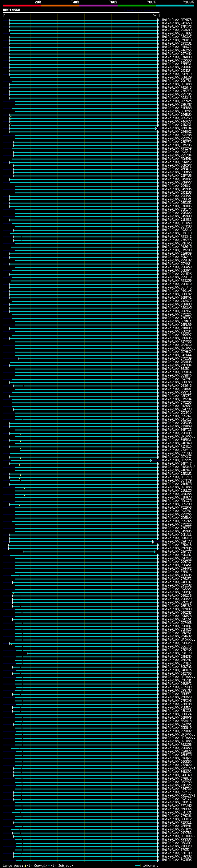The height and width of the screenshot is (868, 197).
Task: Select UniRef100_Q9AT81 label
Action: click(x=177, y=81)
